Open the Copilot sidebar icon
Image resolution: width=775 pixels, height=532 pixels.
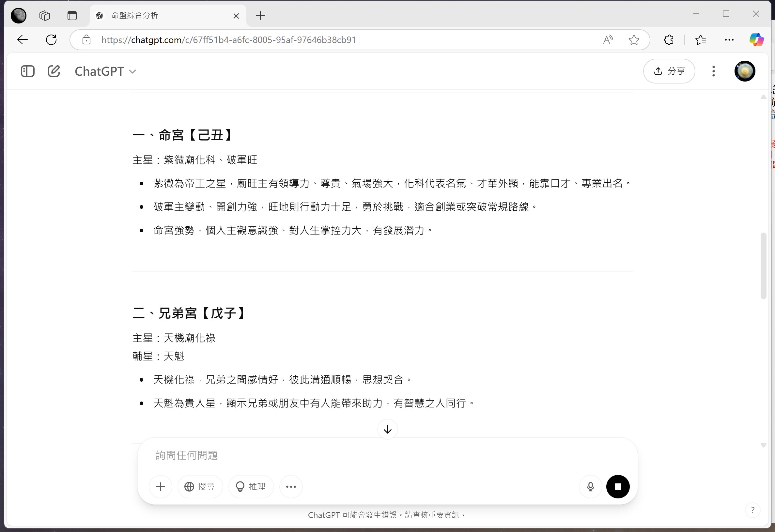click(756, 40)
